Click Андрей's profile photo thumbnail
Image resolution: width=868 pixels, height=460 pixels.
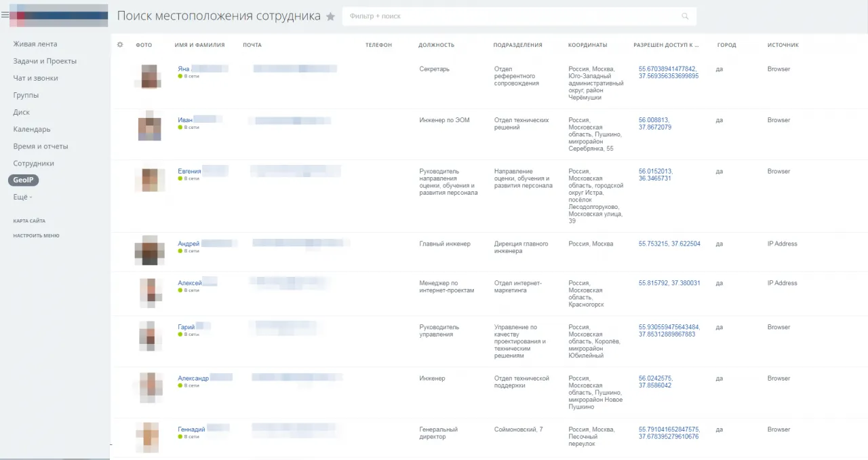pyautogui.click(x=150, y=251)
